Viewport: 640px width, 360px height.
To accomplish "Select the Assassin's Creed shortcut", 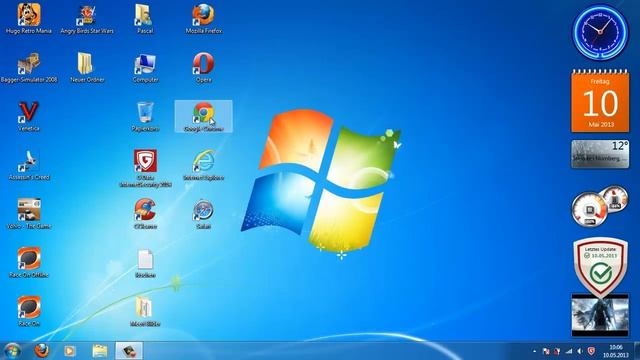I will click(29, 165).
